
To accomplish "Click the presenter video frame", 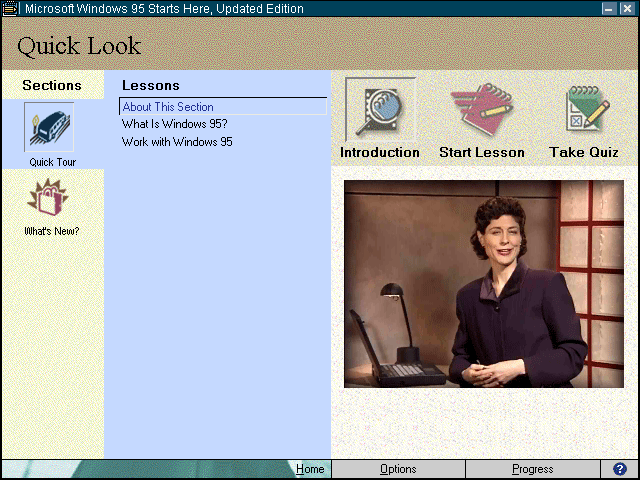I will [x=484, y=284].
